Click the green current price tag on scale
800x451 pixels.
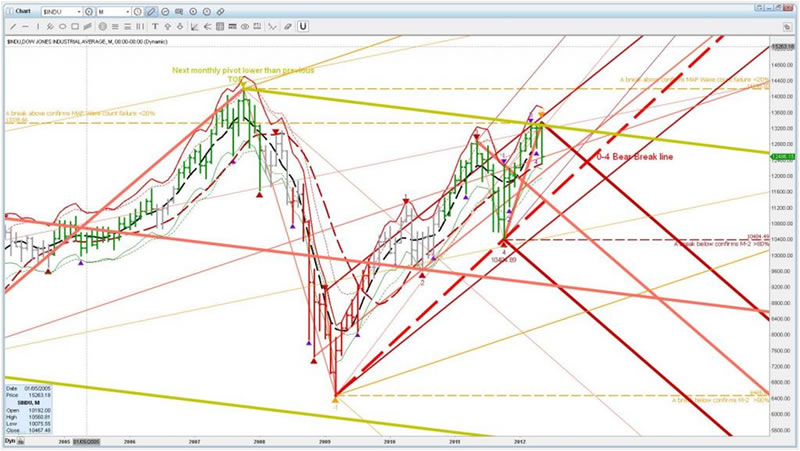point(782,157)
